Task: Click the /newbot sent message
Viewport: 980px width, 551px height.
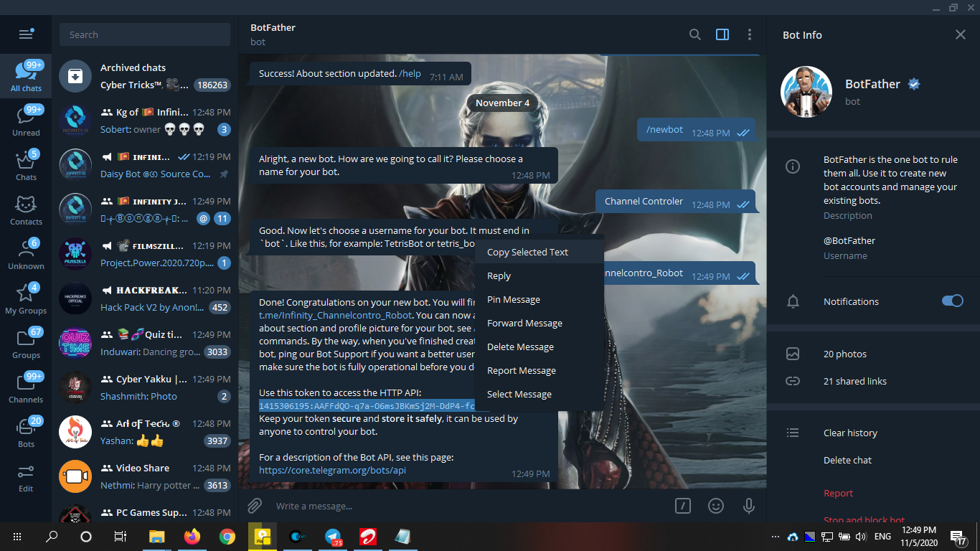Action: (697, 131)
